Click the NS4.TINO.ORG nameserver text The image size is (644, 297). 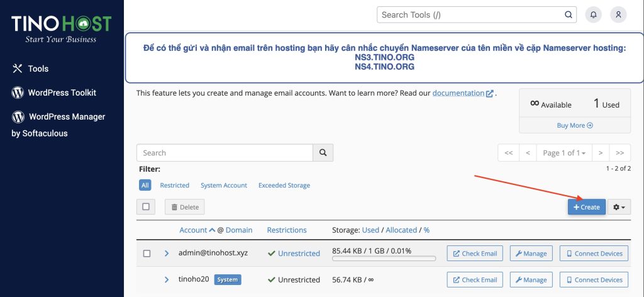point(384,67)
